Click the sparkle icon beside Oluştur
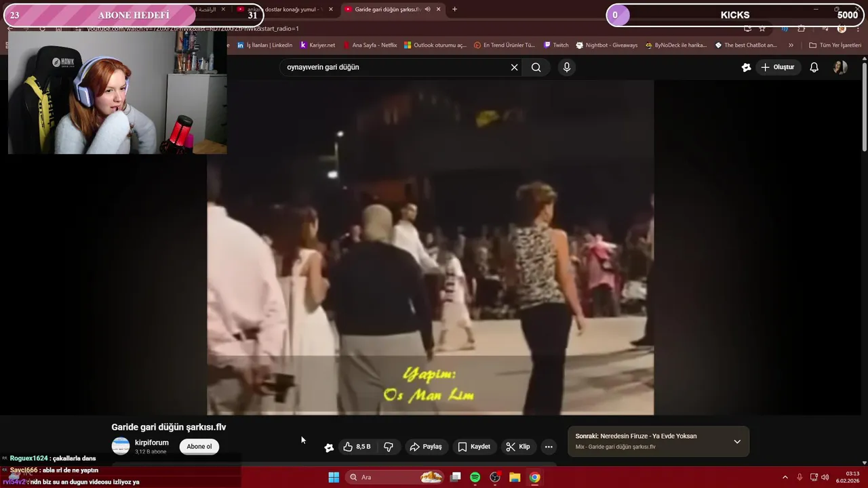 746,67
